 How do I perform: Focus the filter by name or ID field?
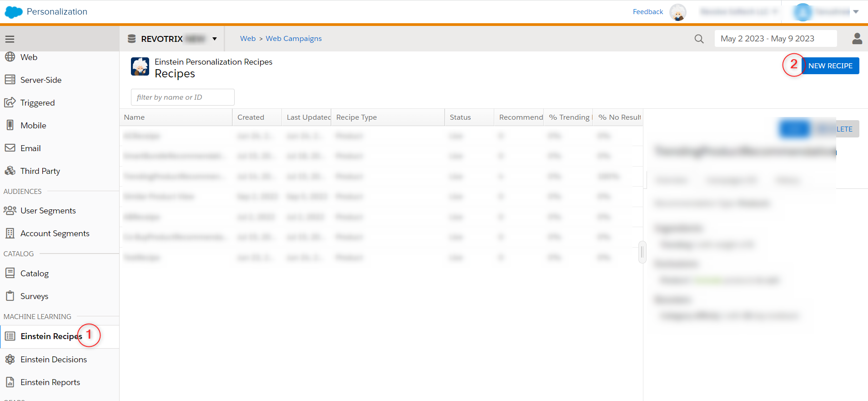(x=183, y=97)
